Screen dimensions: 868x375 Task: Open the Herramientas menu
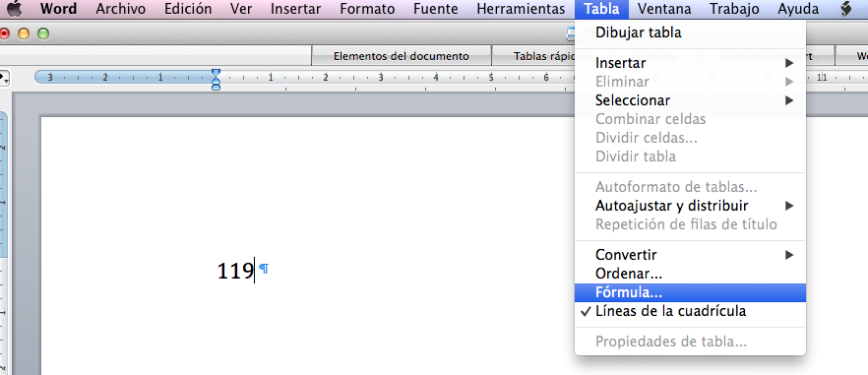point(521,9)
